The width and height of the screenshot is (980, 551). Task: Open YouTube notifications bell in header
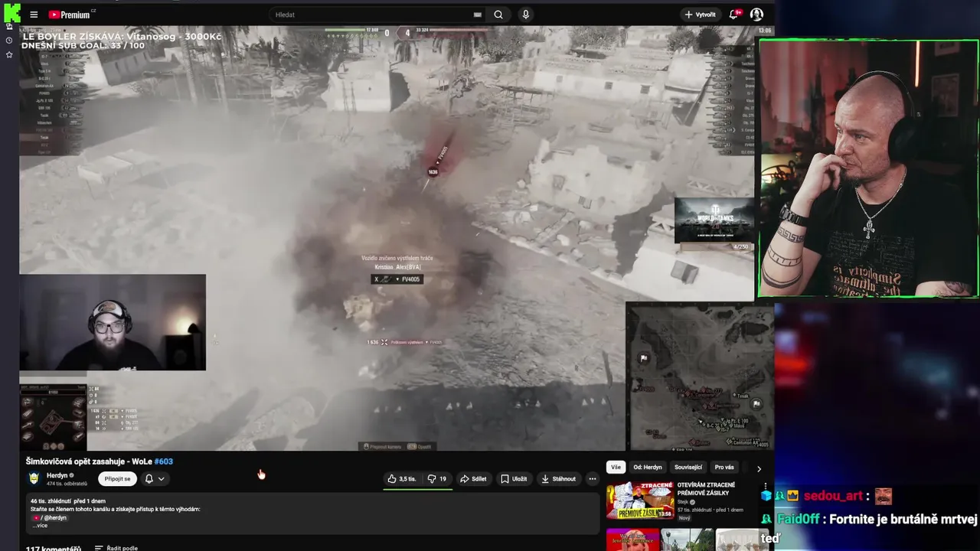point(734,15)
